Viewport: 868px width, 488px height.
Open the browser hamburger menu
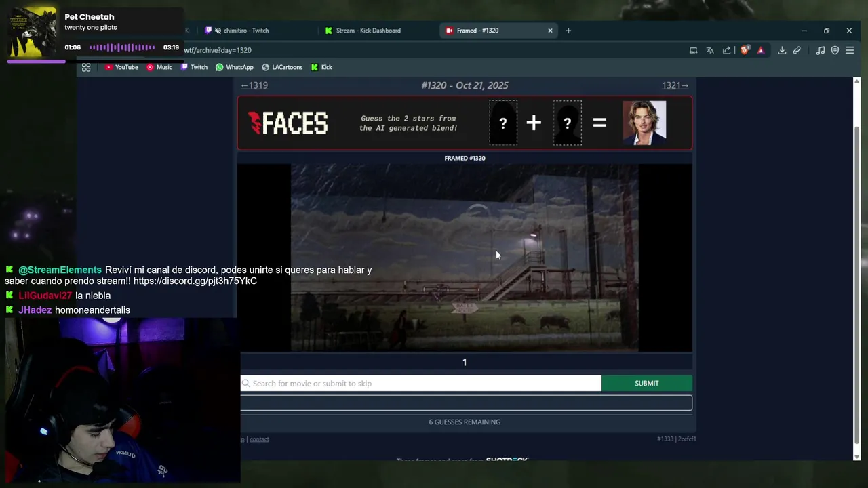point(850,50)
